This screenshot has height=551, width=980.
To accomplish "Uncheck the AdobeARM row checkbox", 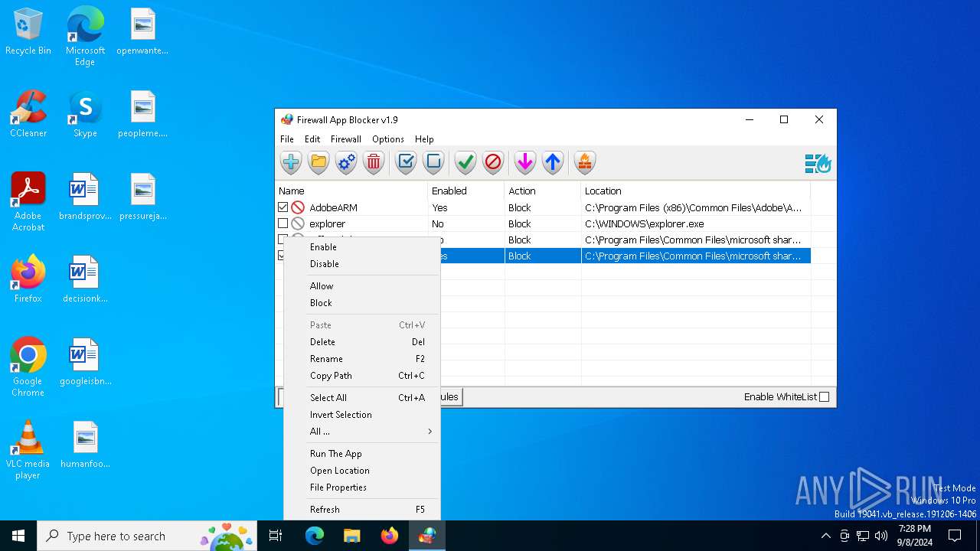I will (x=283, y=207).
